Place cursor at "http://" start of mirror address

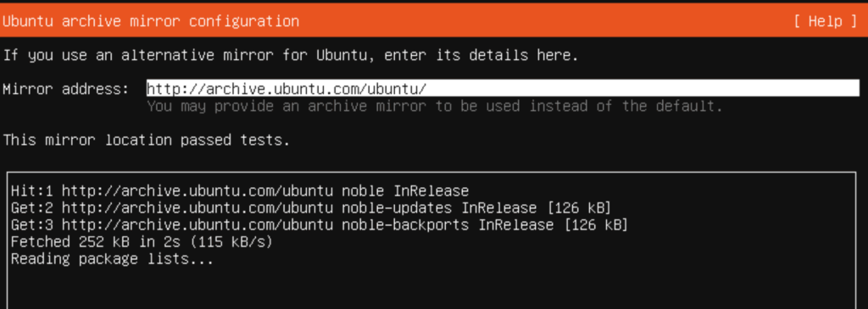tap(148, 88)
